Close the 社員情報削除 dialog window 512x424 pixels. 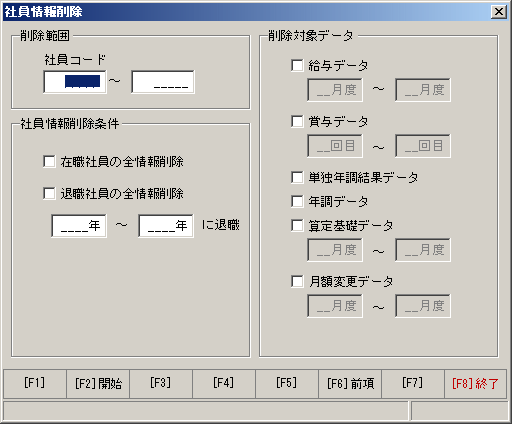[499, 12]
